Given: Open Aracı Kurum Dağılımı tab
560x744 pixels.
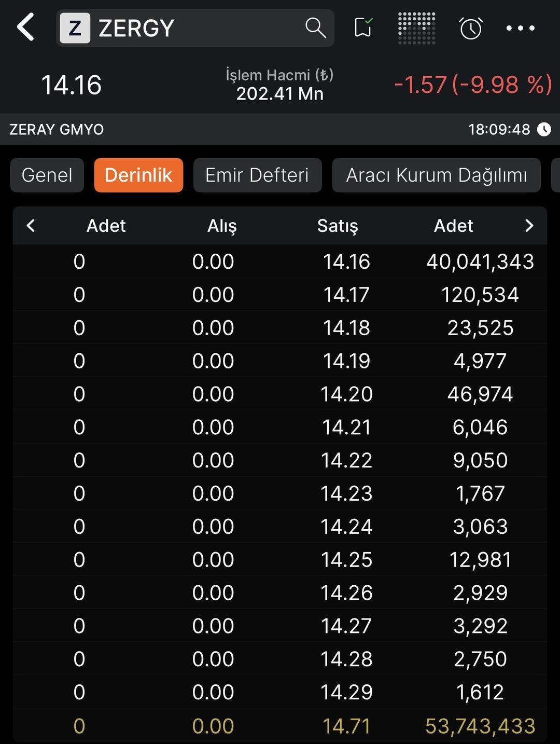Looking at the screenshot, I should pos(436,175).
